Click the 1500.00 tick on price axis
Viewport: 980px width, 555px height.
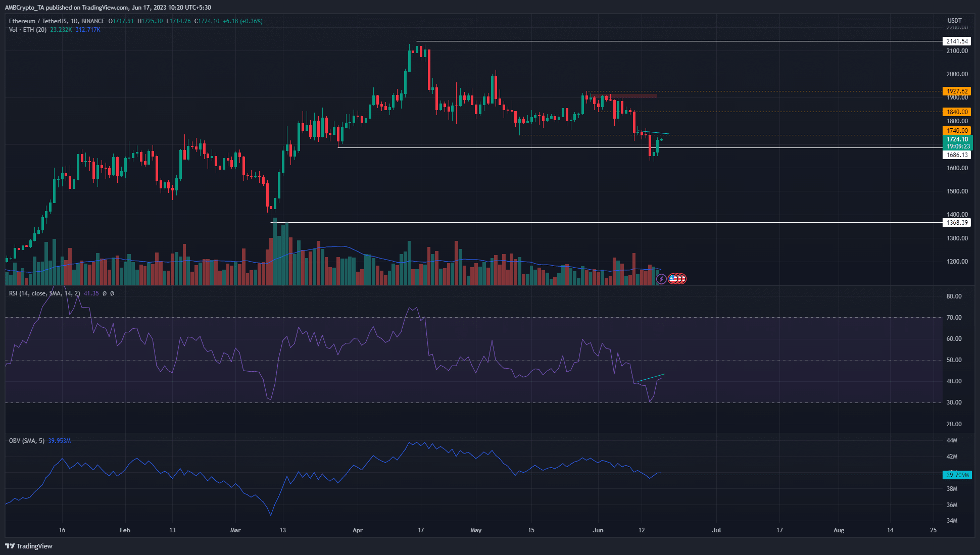tap(957, 191)
